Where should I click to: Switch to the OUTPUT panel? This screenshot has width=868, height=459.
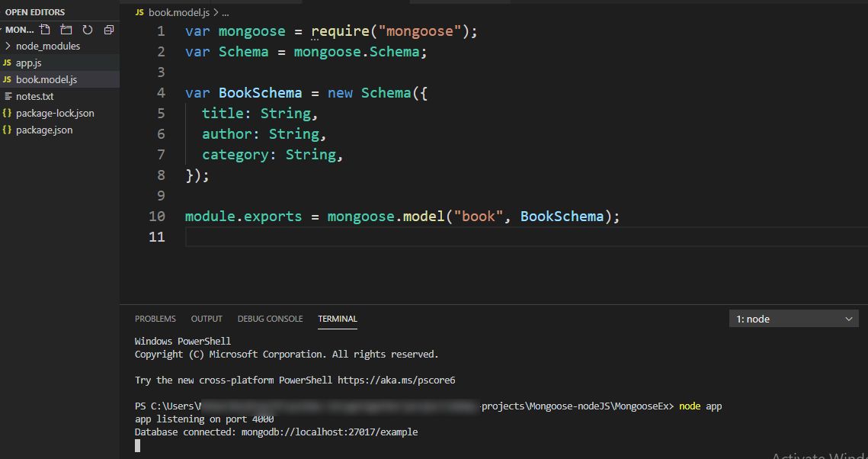(x=207, y=319)
